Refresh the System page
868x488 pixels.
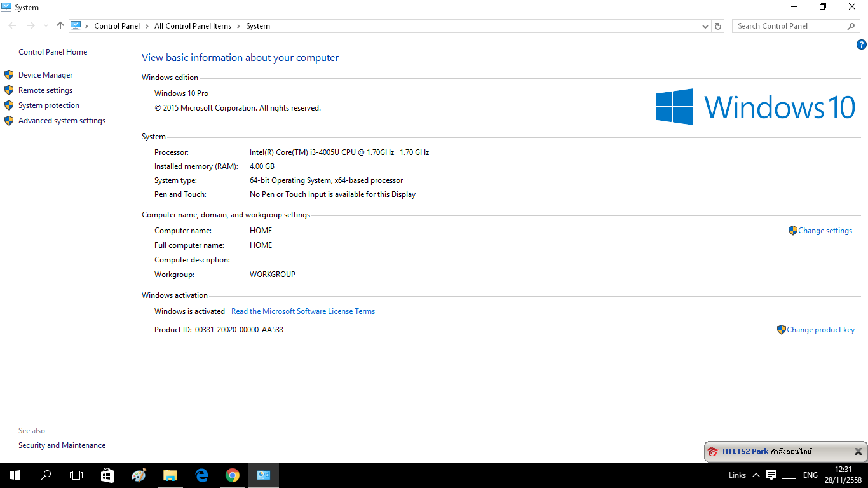click(718, 26)
